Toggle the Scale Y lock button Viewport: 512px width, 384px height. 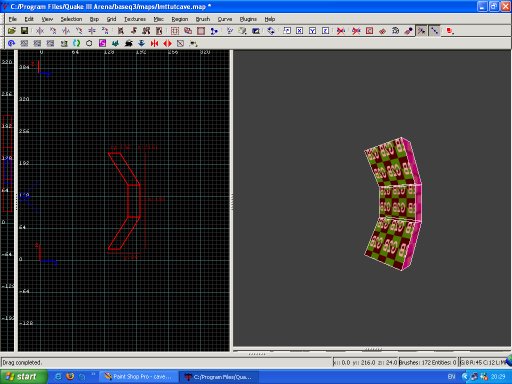coord(313,31)
